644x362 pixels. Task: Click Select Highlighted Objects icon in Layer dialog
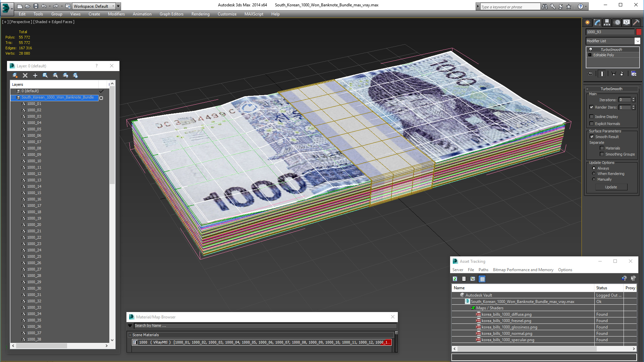click(x=45, y=75)
